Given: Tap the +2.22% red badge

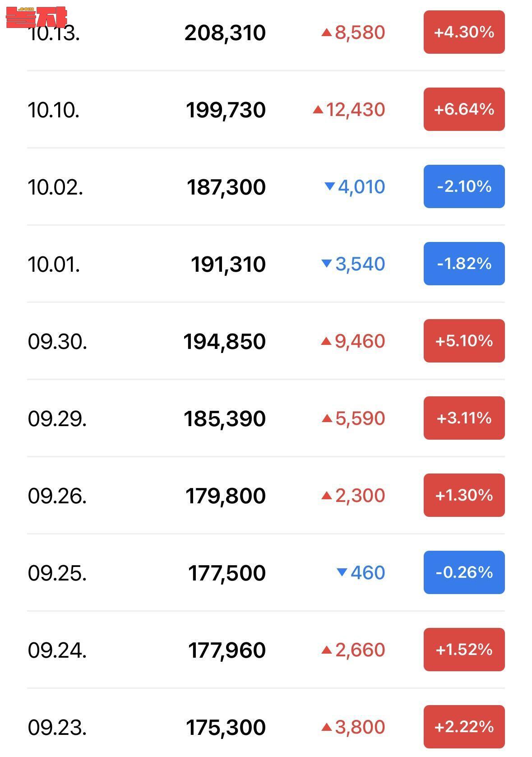Looking at the screenshot, I should (464, 727).
